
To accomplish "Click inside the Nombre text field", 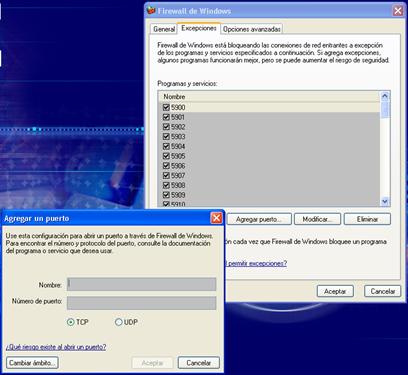I will coord(141,284).
